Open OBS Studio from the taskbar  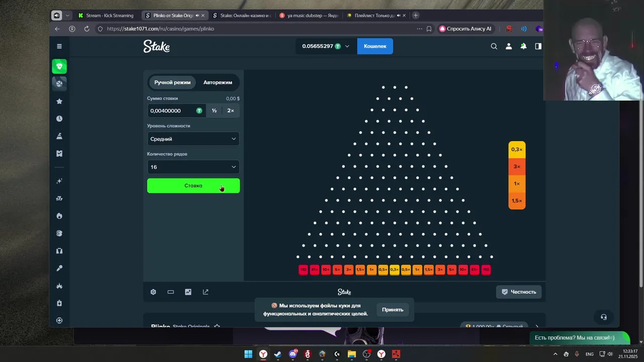tap(367, 354)
